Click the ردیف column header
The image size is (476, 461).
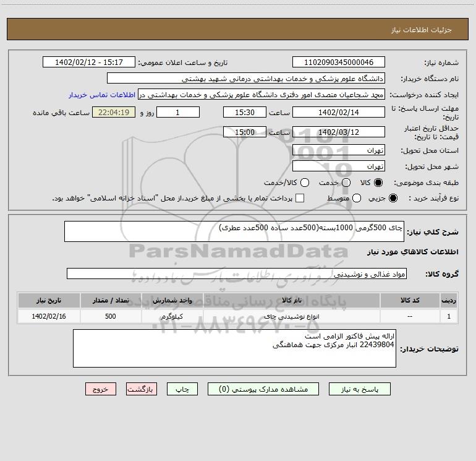pos(449,300)
